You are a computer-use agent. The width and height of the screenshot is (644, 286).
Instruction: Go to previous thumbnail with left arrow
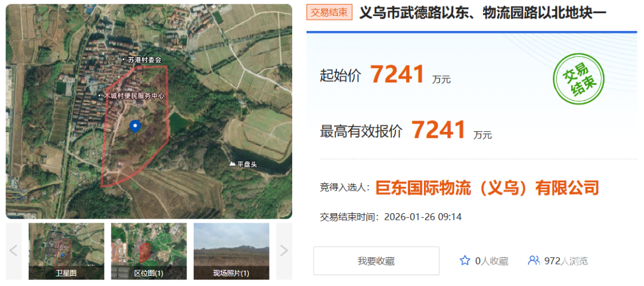[x=14, y=251]
